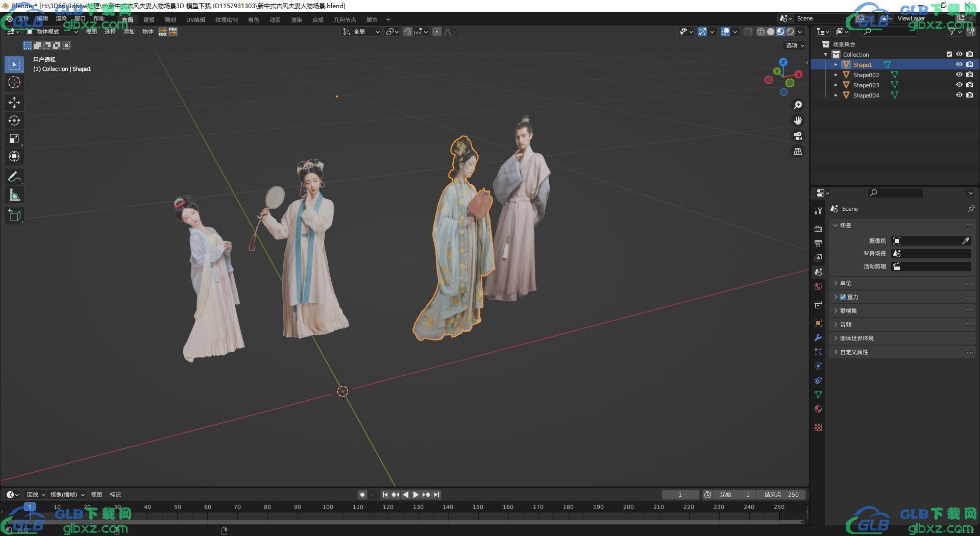Pin the Scene properties context
Screen dimensions: 980x536
point(971,209)
